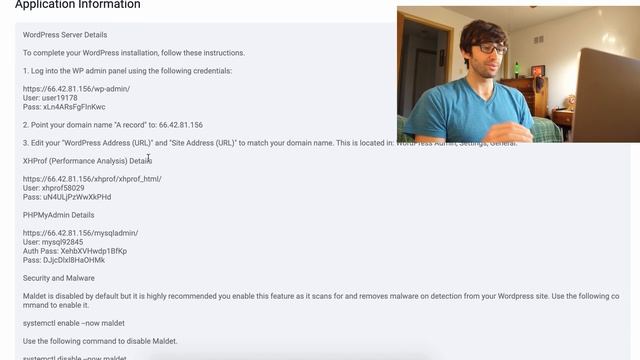Click the 'User: xhprof58029' line
The width and height of the screenshot is (640, 360).
[x=53, y=188]
